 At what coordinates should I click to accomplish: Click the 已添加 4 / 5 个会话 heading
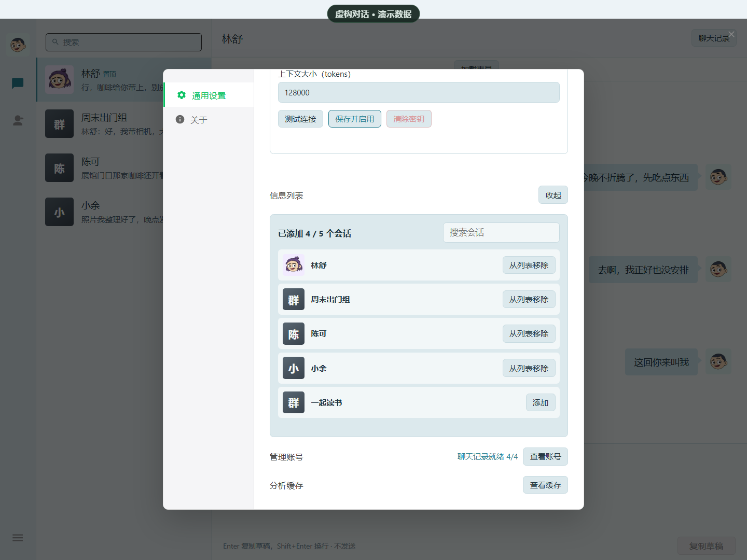314,233
